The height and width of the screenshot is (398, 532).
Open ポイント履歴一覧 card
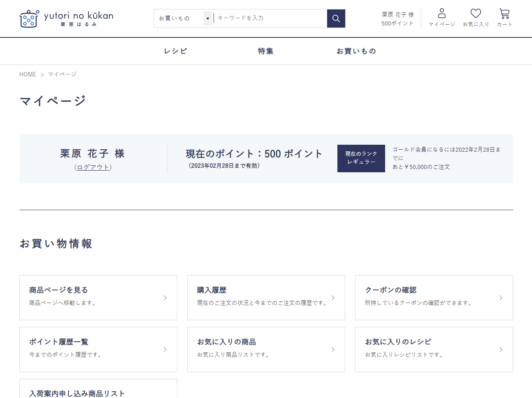click(x=98, y=349)
